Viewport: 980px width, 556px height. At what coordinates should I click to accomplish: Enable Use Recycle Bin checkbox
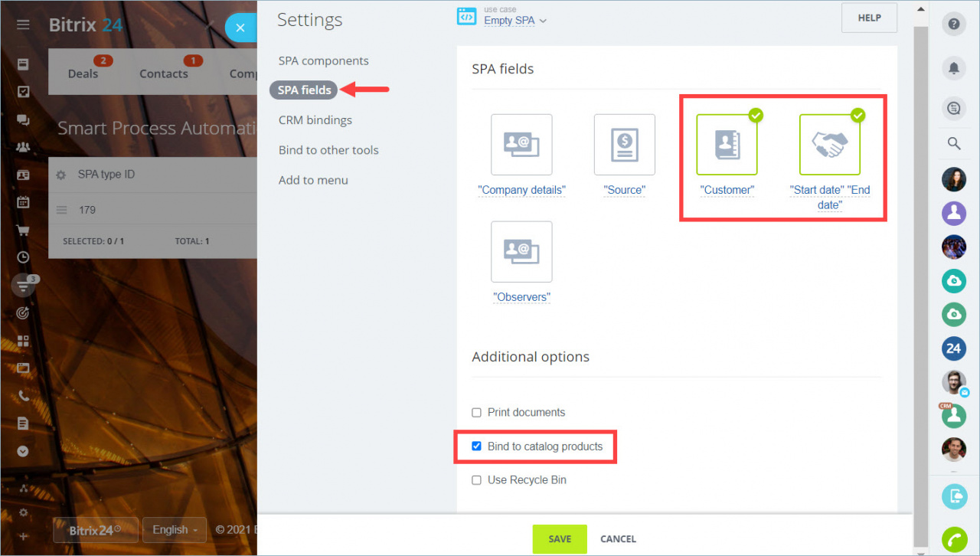(476, 479)
